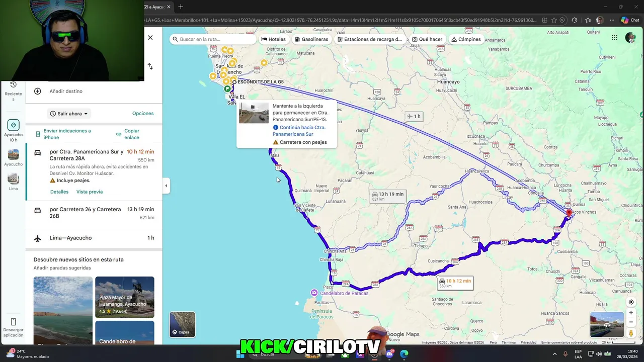Click the ESCONDITE DE LA G5 origin marker
The image size is (644, 362).
click(x=234, y=82)
